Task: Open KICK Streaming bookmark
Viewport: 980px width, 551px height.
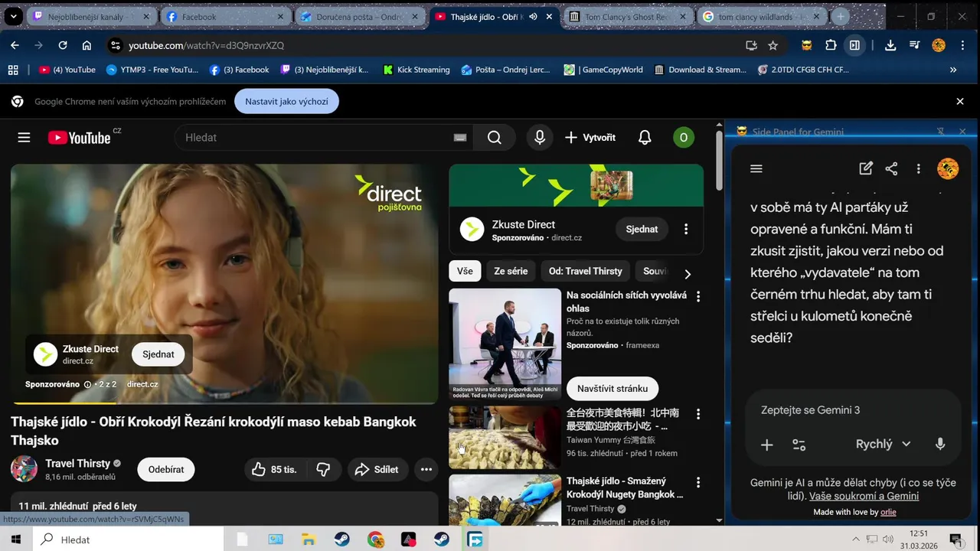Action: pos(416,70)
